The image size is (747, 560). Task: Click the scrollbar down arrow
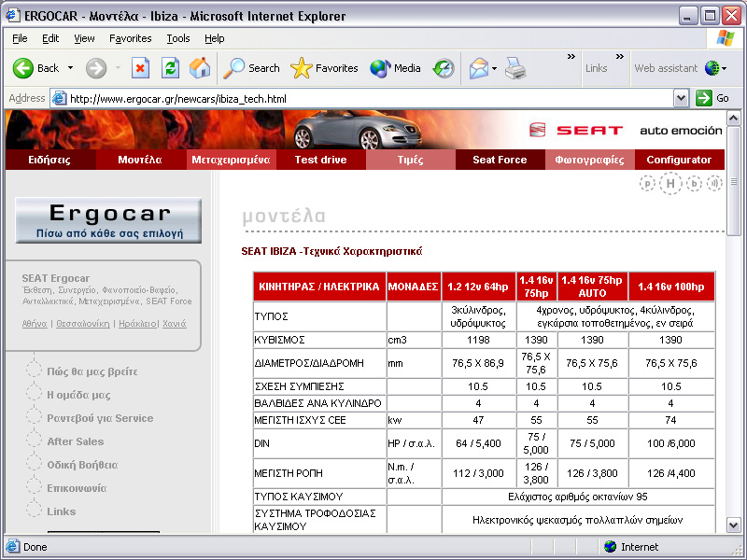tap(734, 525)
